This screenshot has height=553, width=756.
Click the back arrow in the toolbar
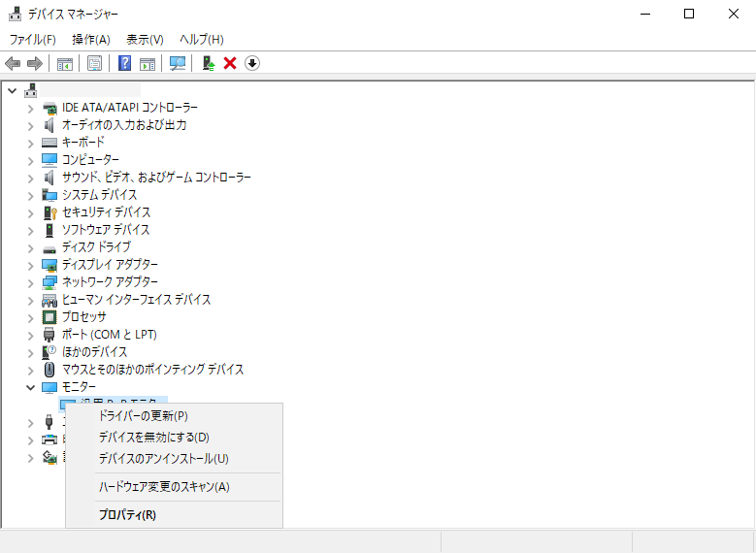13,63
